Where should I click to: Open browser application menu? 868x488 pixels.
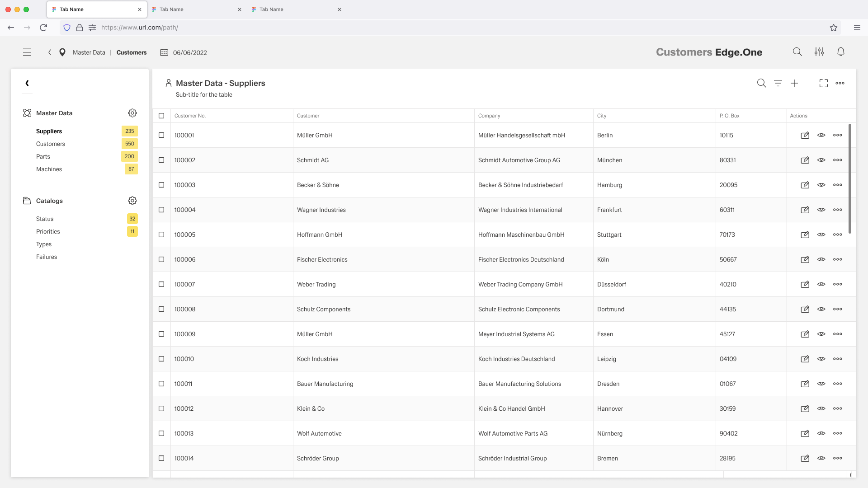pyautogui.click(x=857, y=28)
